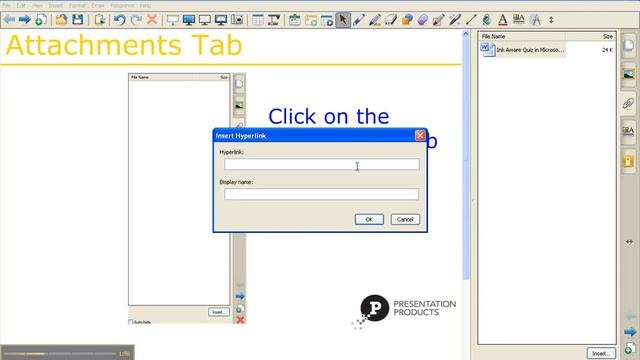Click into the Hyperlink text field
Screen dimensions: 640x360
point(321,164)
